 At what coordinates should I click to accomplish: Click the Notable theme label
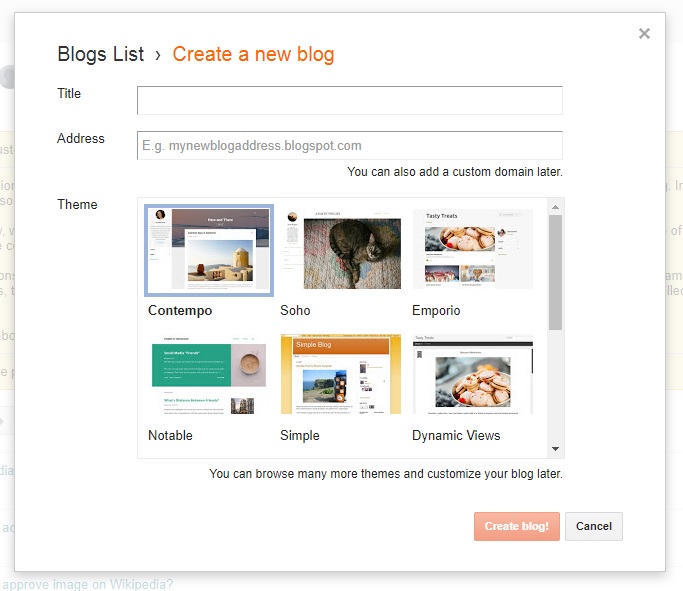point(170,436)
